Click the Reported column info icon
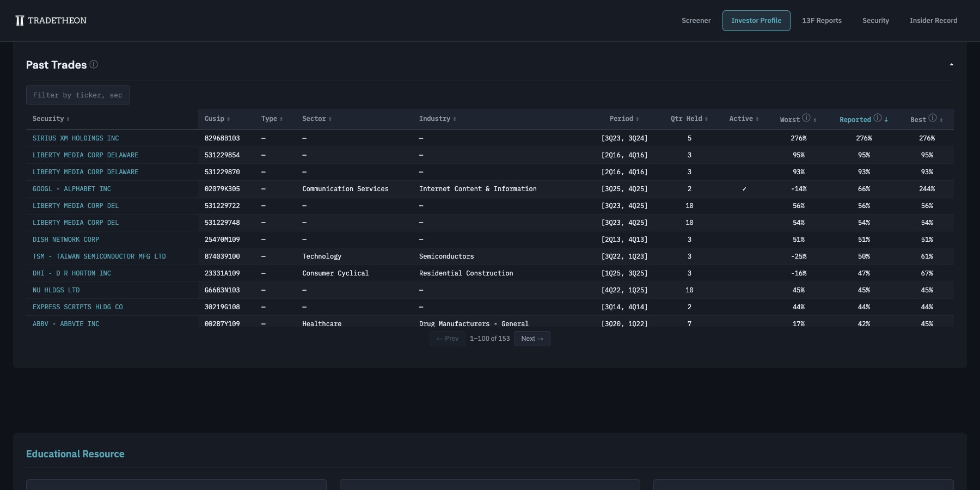Screen dimensions: 980x490 (x=877, y=118)
